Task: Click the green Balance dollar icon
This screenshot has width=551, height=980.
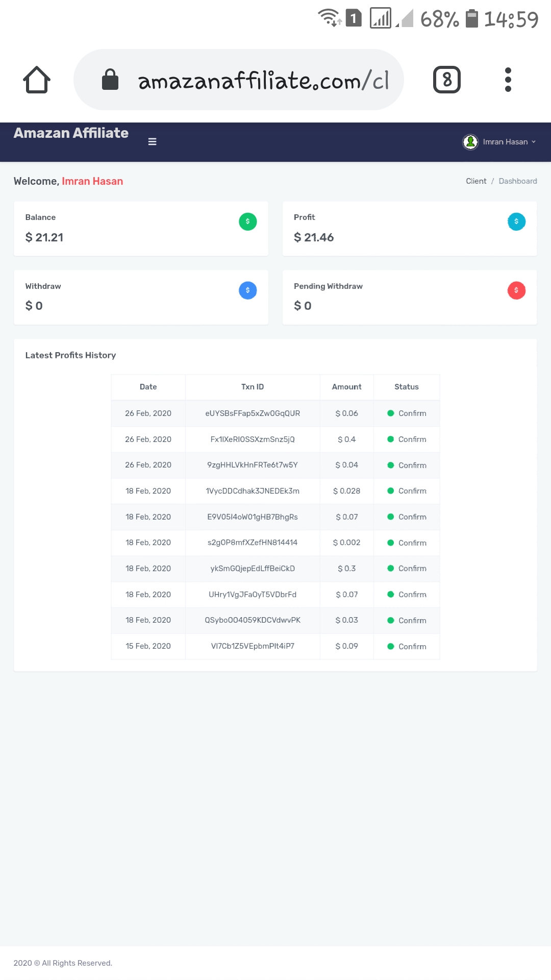Action: pyautogui.click(x=248, y=222)
